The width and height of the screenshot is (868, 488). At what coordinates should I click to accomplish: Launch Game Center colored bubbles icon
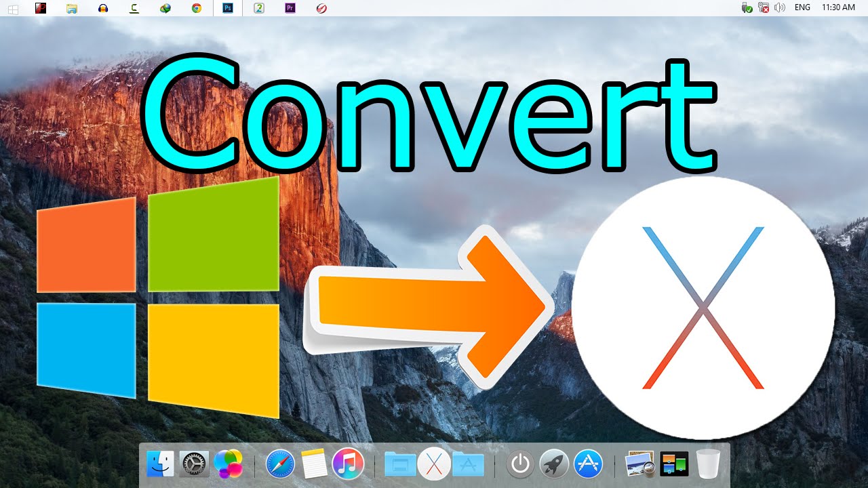coord(229,464)
